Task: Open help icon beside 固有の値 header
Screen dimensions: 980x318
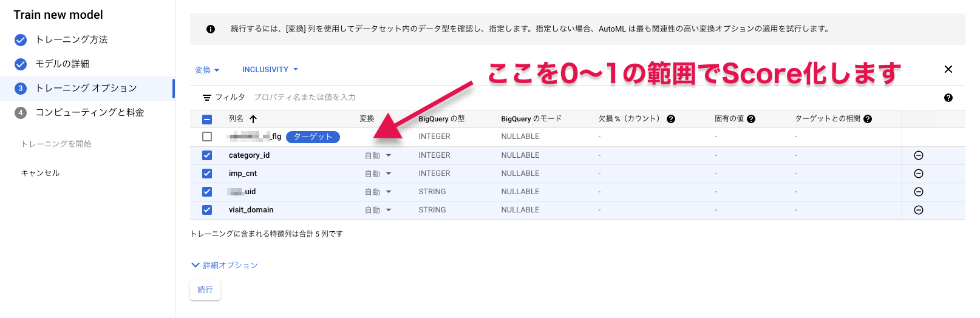Action: [751, 119]
